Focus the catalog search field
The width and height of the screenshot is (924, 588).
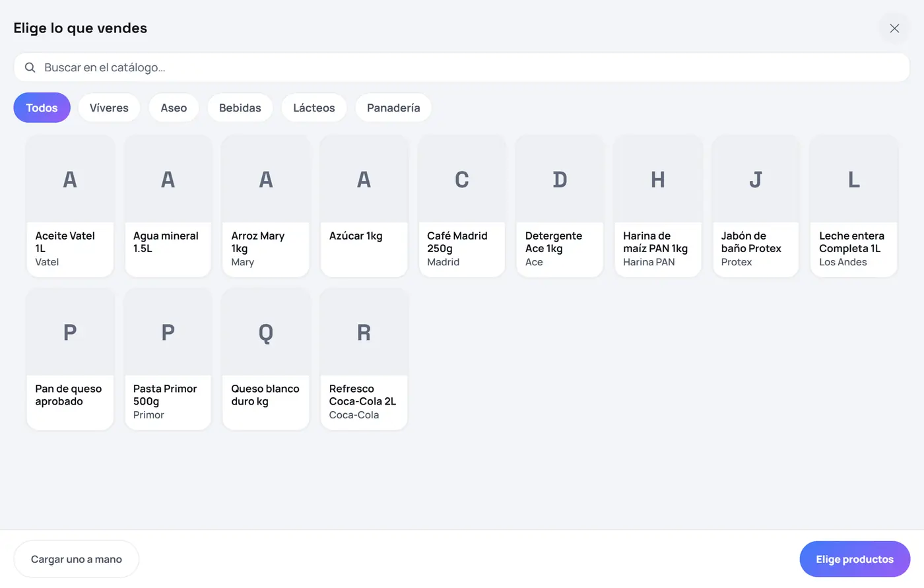(462, 67)
